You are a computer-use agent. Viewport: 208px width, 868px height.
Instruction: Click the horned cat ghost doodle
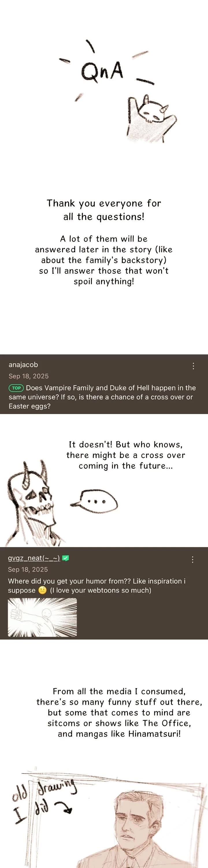coord(151,119)
